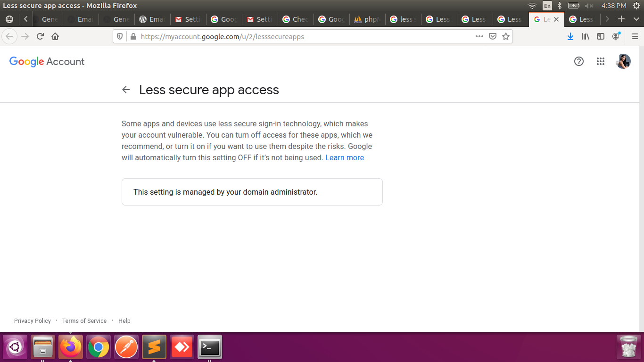The height and width of the screenshot is (362, 644).
Task: Open page actions three-dot menu
Action: coord(479,36)
